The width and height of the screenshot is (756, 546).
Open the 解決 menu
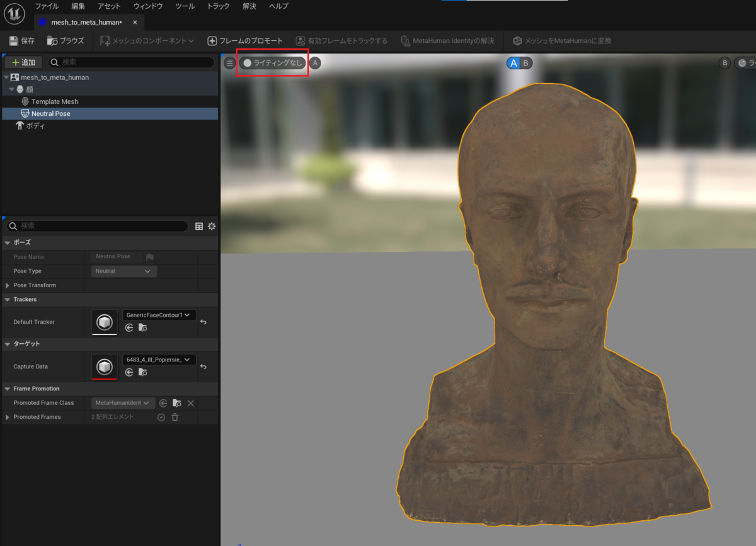pos(249,6)
